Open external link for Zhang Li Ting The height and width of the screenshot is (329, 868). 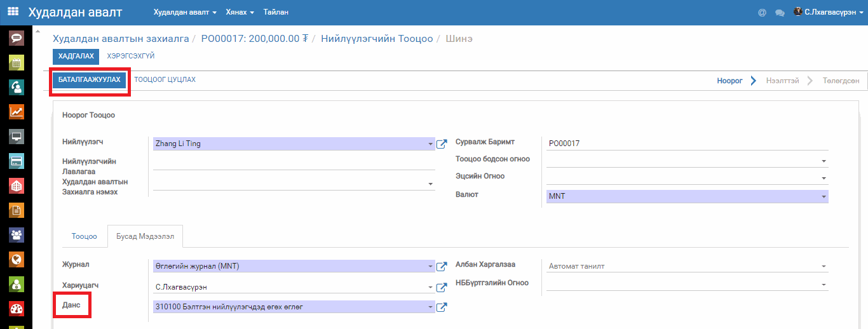coord(442,144)
